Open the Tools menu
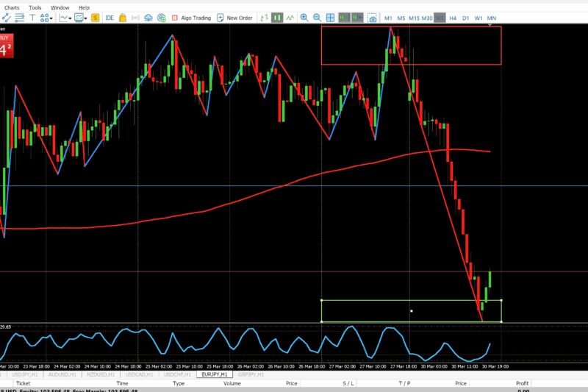The image size is (588, 392). pos(35,7)
